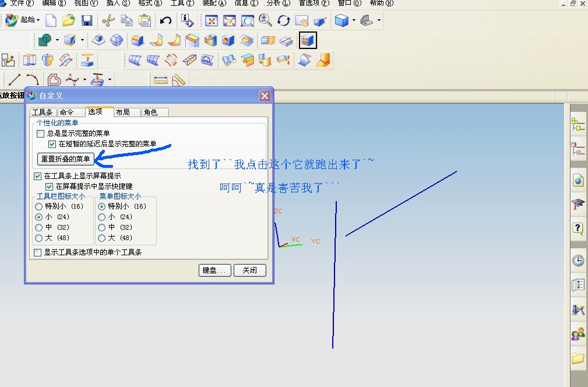
Task: Click the New file icon
Action: click(x=51, y=20)
